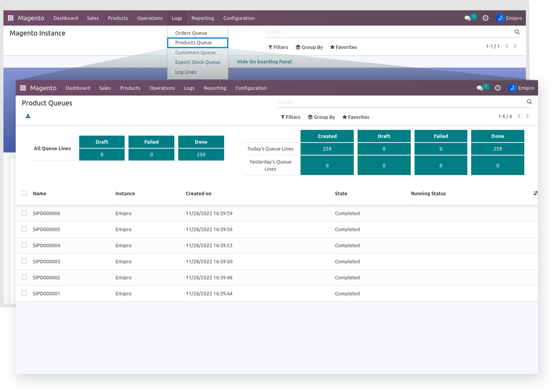This screenshot has height=392, width=553.
Task: Select the checkbox for SIPD000006
Action: (24, 213)
